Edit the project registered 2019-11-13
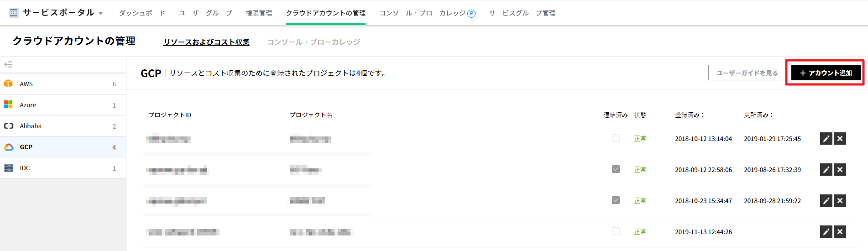Image resolution: width=868 pixels, height=251 pixels. [826, 232]
